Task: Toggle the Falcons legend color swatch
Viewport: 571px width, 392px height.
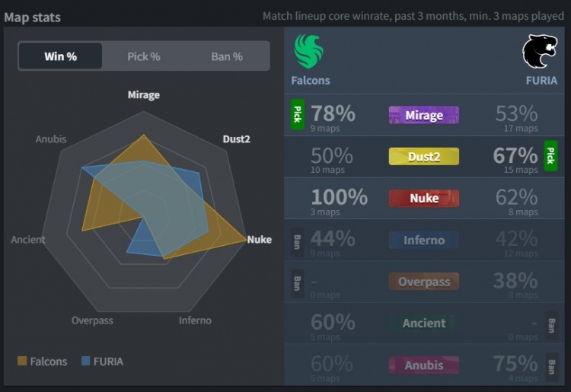Action: pyautogui.click(x=22, y=362)
